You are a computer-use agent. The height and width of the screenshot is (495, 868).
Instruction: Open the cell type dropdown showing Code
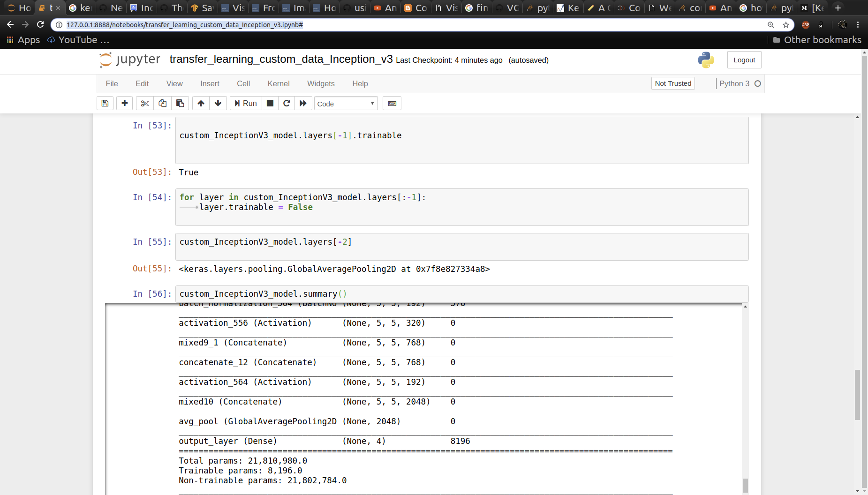[346, 103]
